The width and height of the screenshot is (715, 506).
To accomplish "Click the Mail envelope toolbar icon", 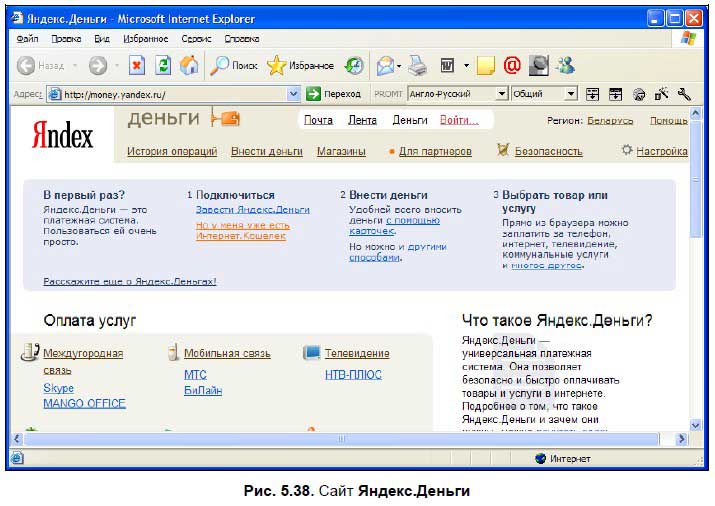I will click(383, 66).
